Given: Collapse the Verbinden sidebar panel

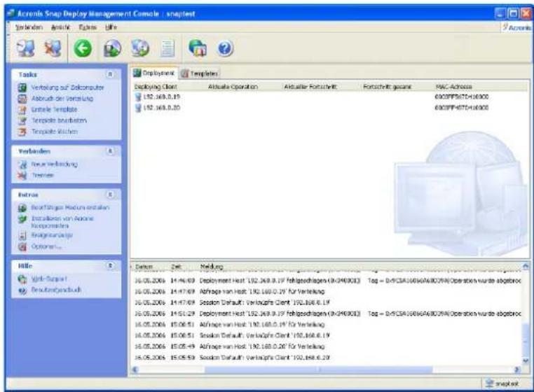Looking at the screenshot, I should (x=109, y=150).
